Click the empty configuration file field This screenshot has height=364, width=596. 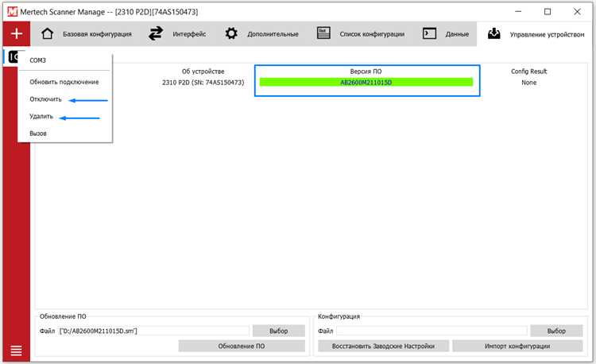coord(432,331)
